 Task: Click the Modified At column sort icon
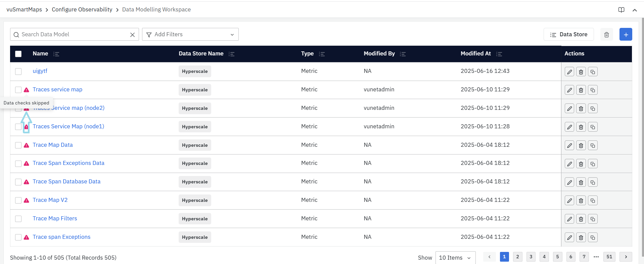coord(499,54)
